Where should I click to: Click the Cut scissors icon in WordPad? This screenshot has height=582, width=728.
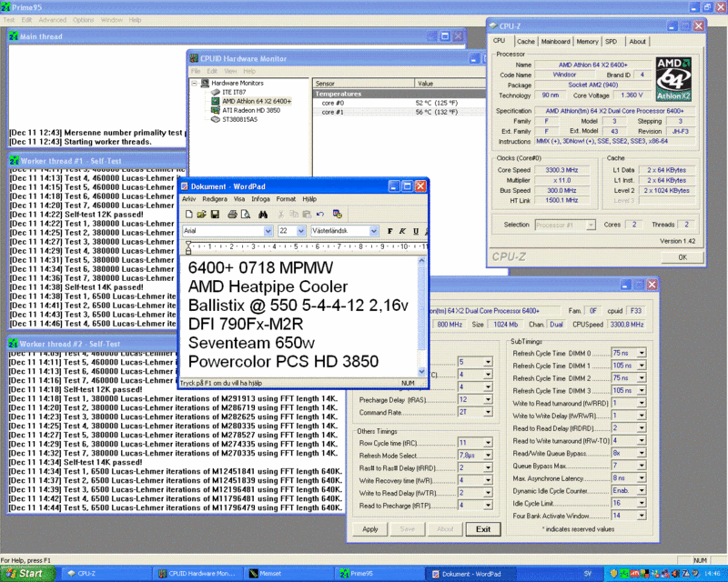[x=281, y=214]
